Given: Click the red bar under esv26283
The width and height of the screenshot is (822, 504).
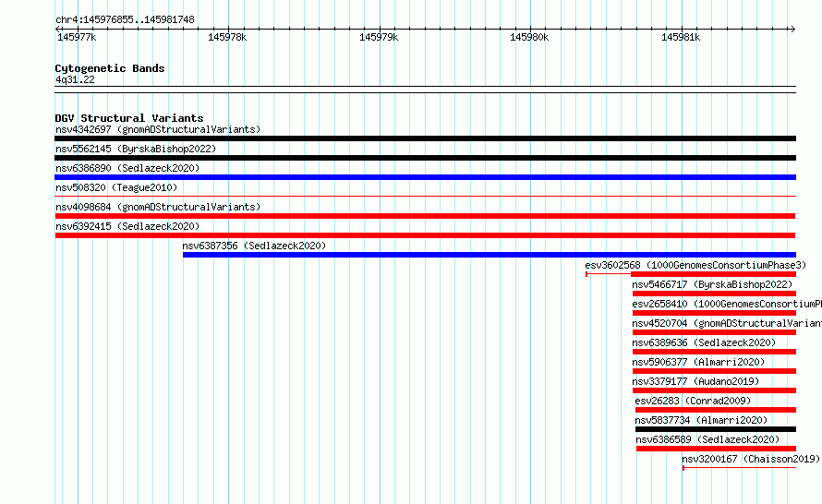Looking at the screenshot, I should click(716, 410).
